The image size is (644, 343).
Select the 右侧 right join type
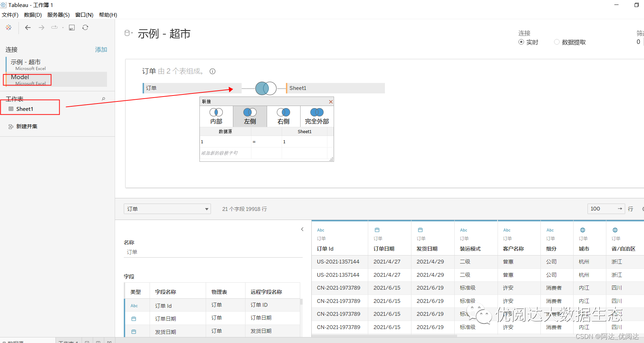pyautogui.click(x=283, y=116)
